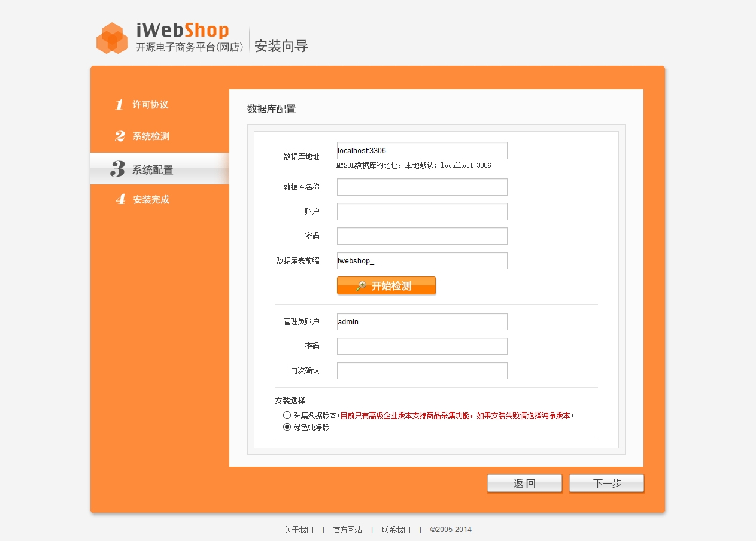Click the 返回 button
The image size is (756, 541).
pos(524,484)
